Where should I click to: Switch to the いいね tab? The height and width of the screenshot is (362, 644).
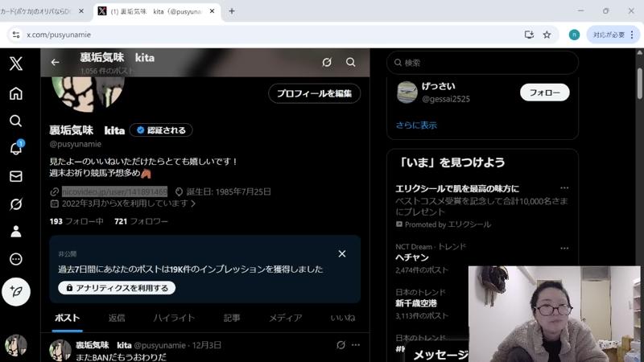click(x=343, y=318)
